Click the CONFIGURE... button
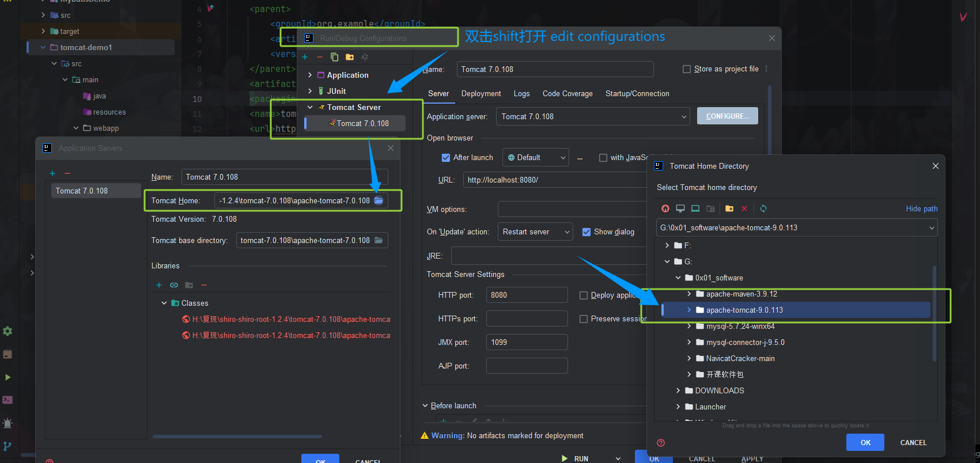980x463 pixels. 727,116
